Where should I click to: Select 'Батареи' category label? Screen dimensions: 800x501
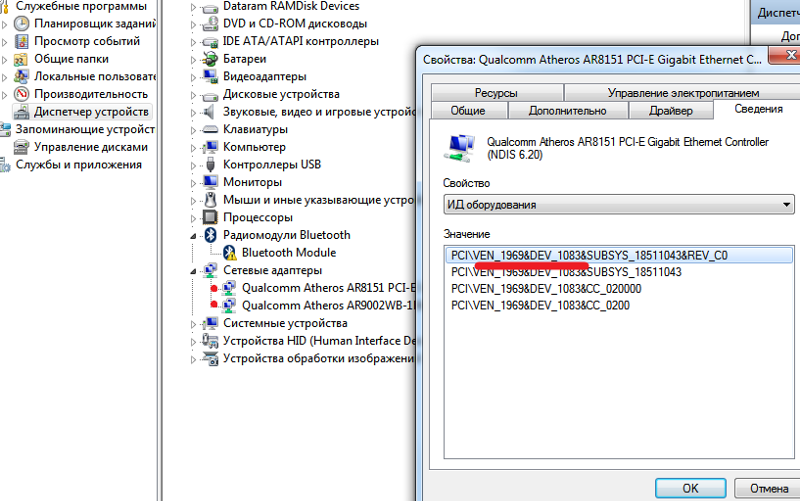244,59
